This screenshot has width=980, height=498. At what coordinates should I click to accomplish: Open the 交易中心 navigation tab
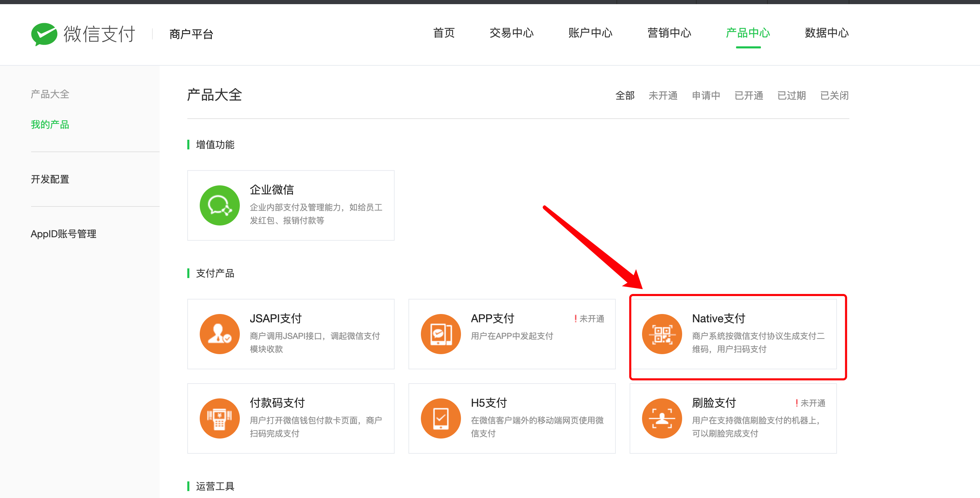coord(511,33)
